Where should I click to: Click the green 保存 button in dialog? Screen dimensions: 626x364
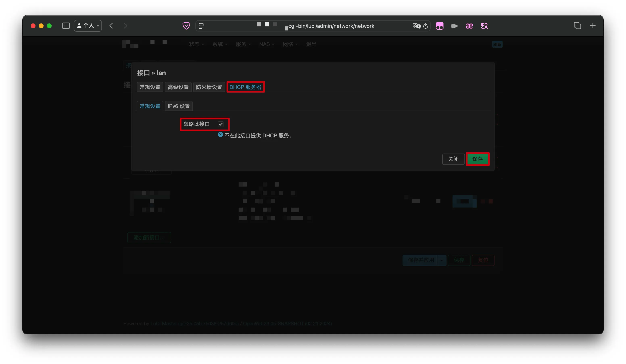[477, 159]
